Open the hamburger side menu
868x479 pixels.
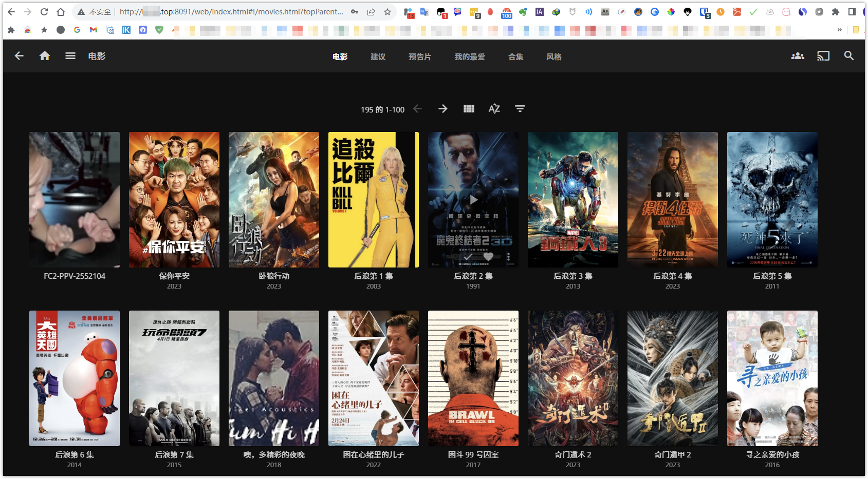pyautogui.click(x=70, y=56)
